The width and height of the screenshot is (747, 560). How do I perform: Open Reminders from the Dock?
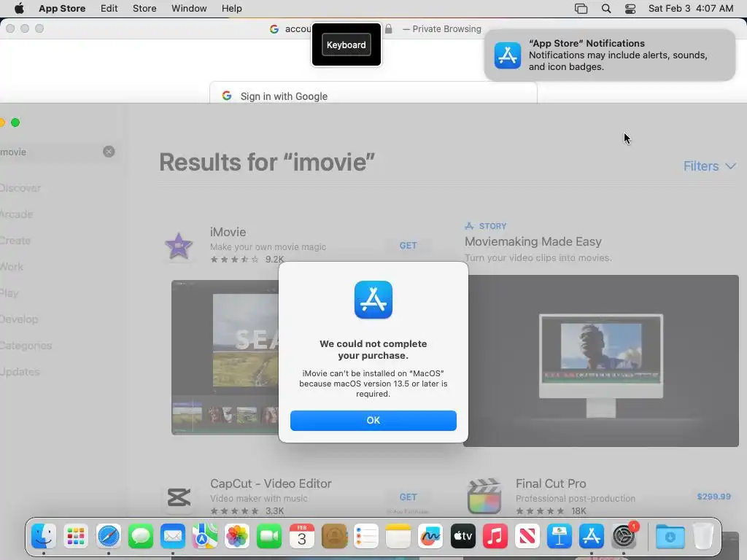pos(366,537)
